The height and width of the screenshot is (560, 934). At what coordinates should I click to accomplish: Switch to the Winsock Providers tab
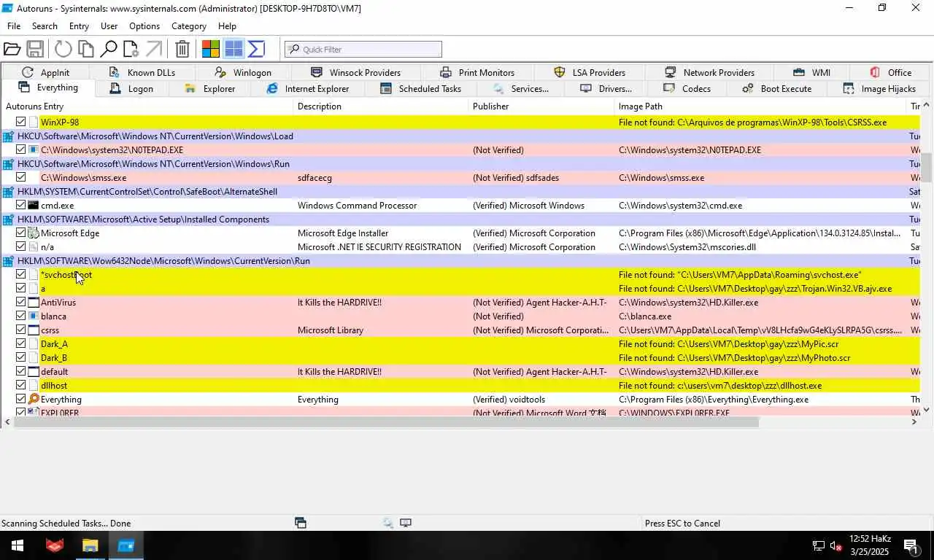click(355, 72)
